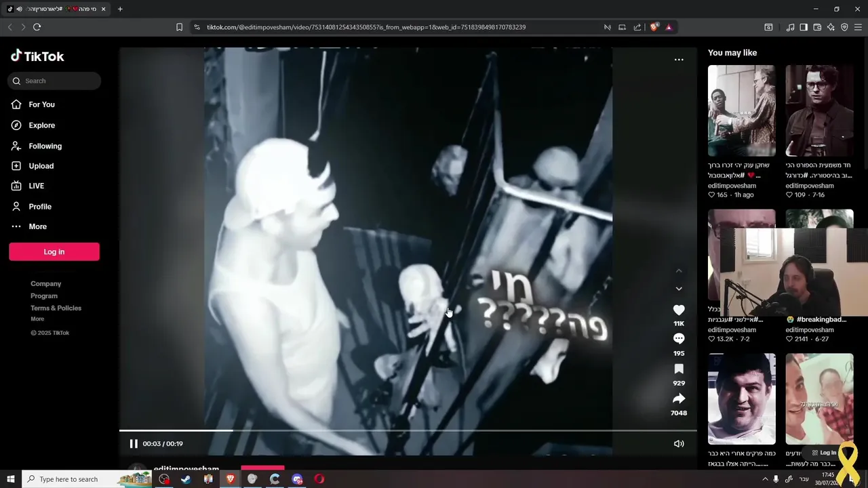
Task: Expand the small footer More link
Action: click(x=37, y=319)
